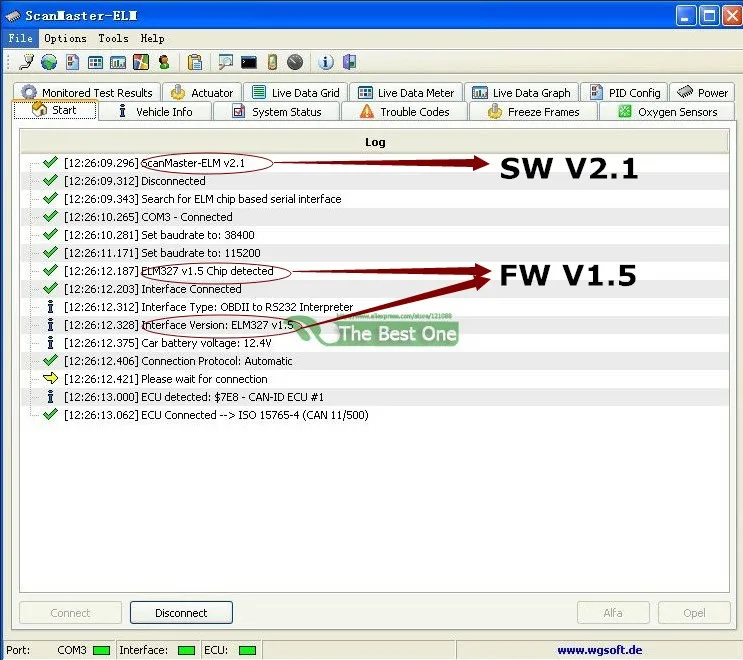Select 'Search for ELM chip based serial interface' row
Screen dimensions: 743x660
click(375, 199)
